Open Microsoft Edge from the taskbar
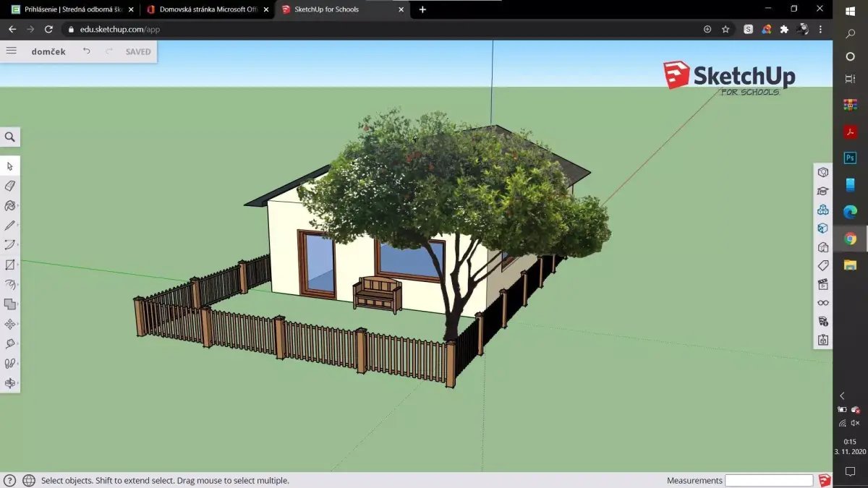Screen dimensions: 868x488 click(x=851, y=212)
